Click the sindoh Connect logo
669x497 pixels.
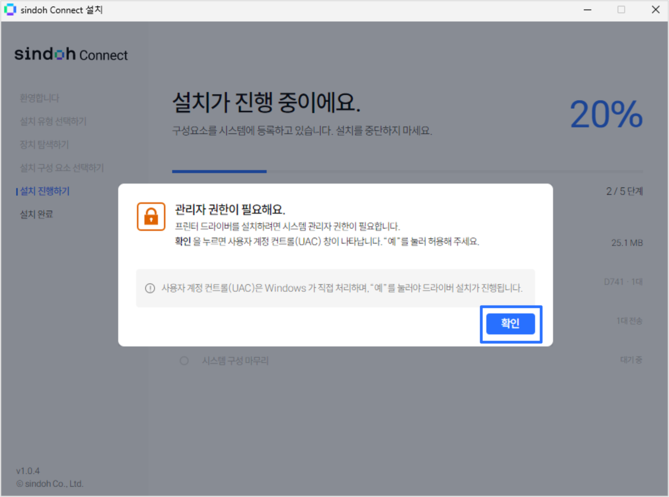[71, 54]
